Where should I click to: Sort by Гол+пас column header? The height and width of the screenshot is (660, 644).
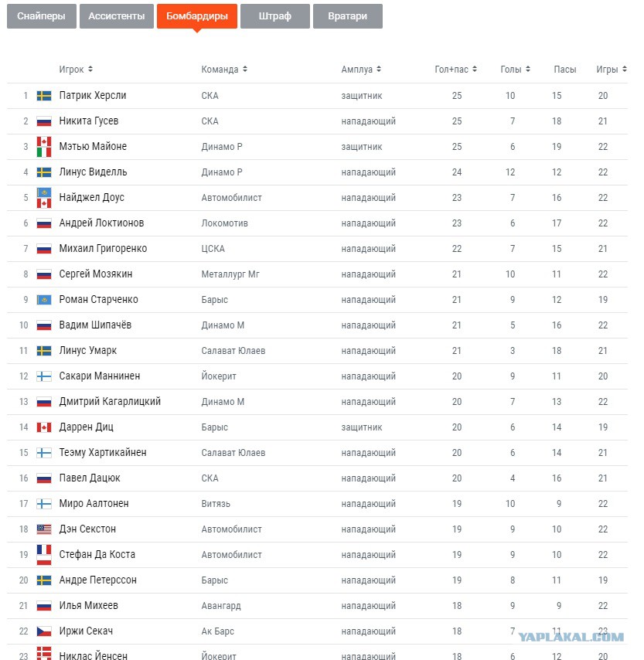click(x=455, y=70)
